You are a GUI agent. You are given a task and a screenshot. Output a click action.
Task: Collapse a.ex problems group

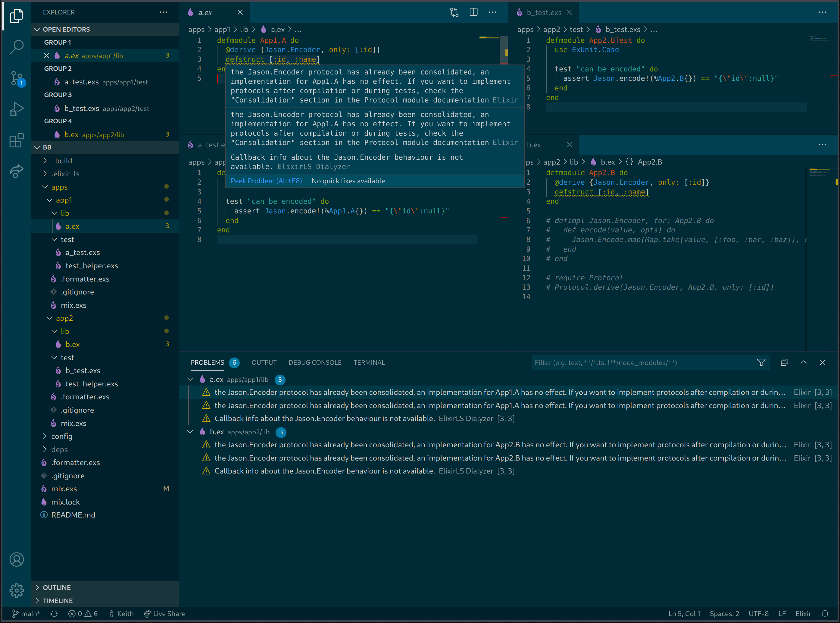coord(190,379)
